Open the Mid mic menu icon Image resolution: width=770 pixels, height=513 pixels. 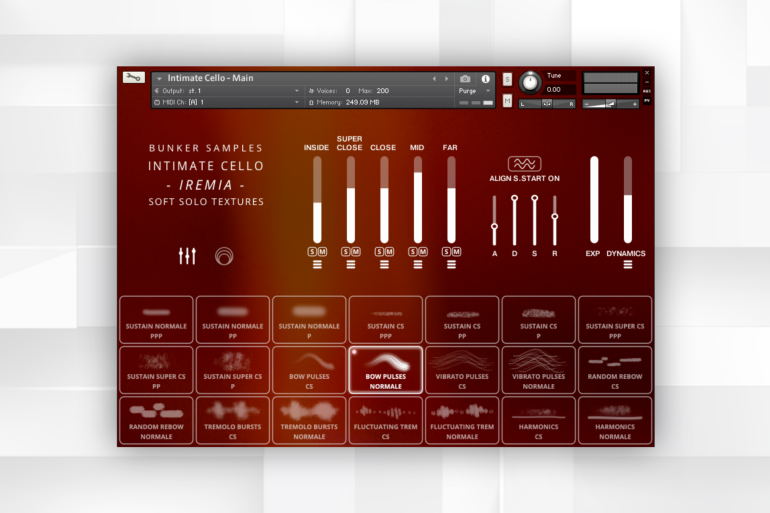coord(418,265)
